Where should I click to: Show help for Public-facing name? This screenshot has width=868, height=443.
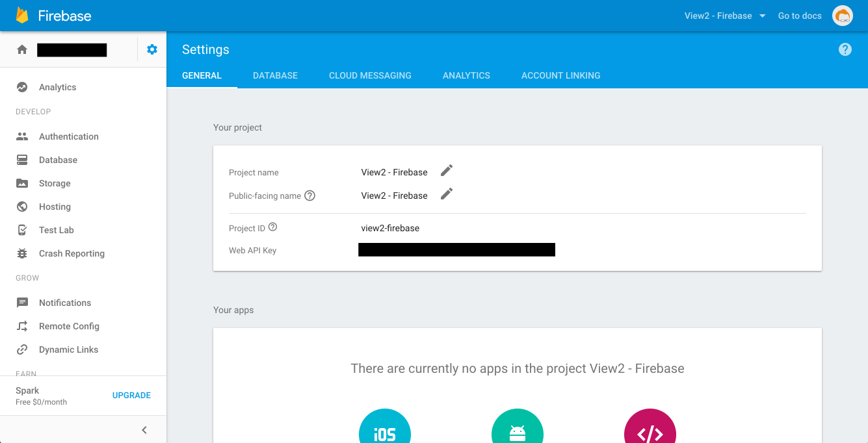[310, 196]
